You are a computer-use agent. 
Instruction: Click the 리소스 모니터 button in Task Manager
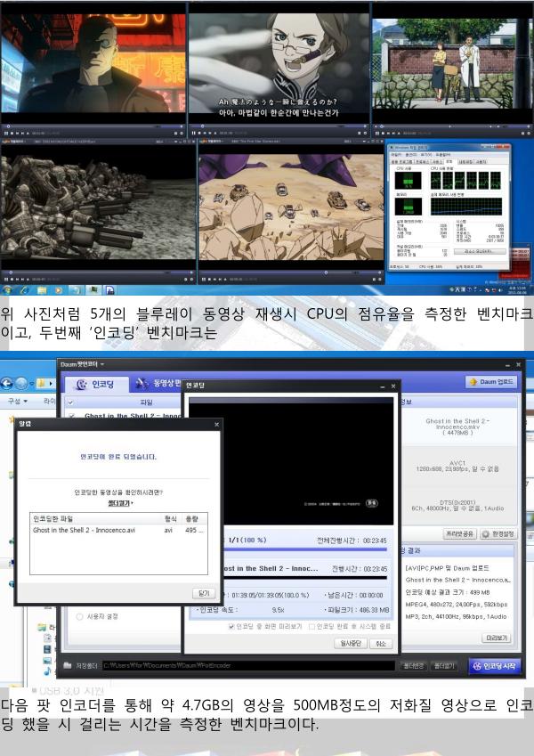478,252
